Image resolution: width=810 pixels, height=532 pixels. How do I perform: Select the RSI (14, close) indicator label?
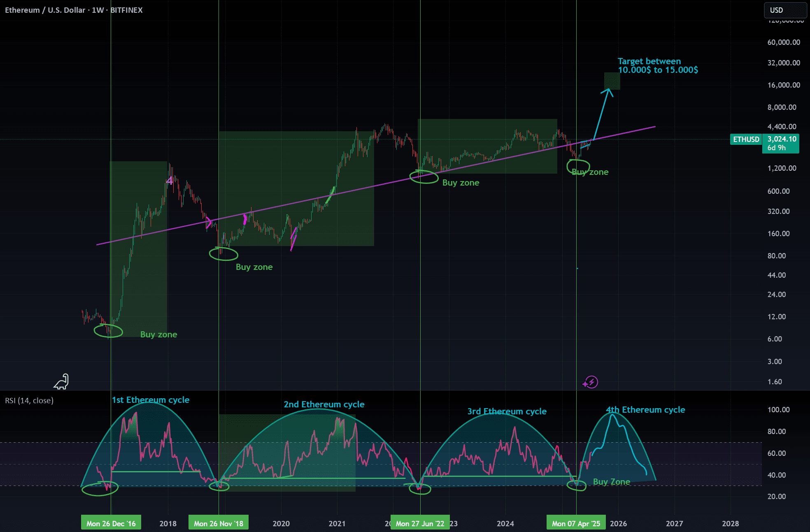coord(29,400)
